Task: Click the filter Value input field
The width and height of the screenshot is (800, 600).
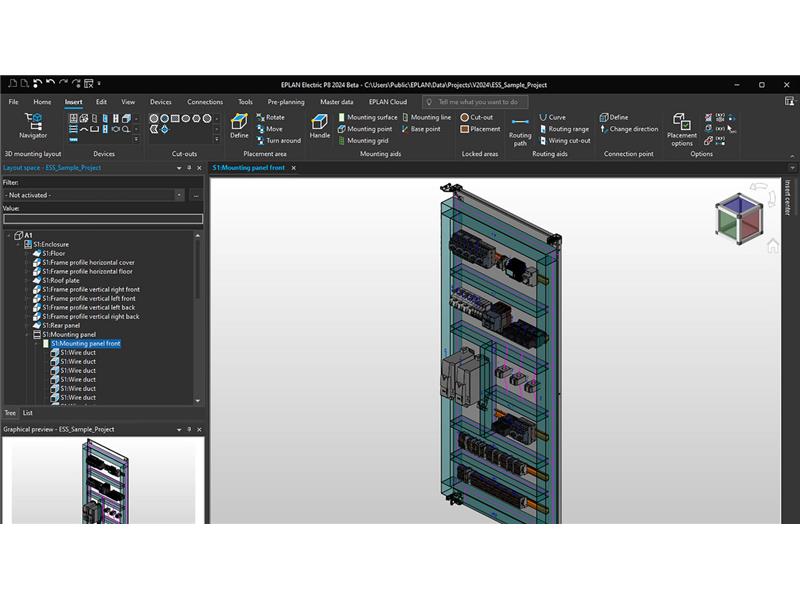Action: [x=103, y=219]
